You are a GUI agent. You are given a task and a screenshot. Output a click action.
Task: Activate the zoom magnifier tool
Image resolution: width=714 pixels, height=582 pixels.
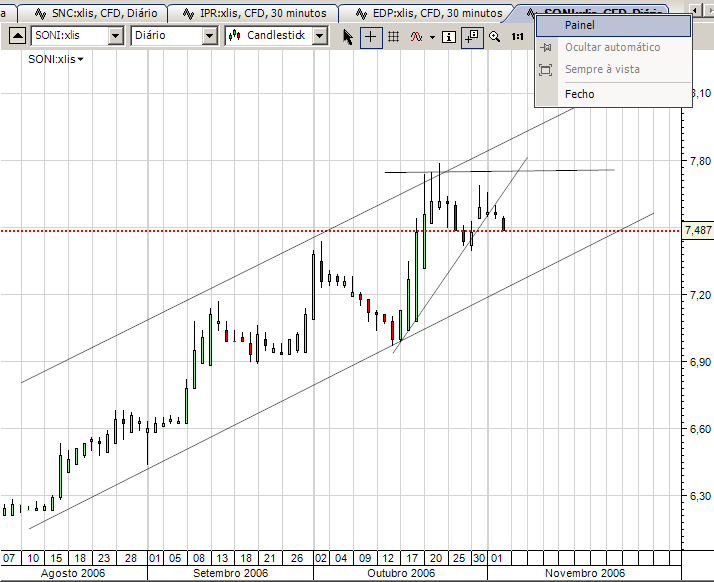tap(495, 36)
